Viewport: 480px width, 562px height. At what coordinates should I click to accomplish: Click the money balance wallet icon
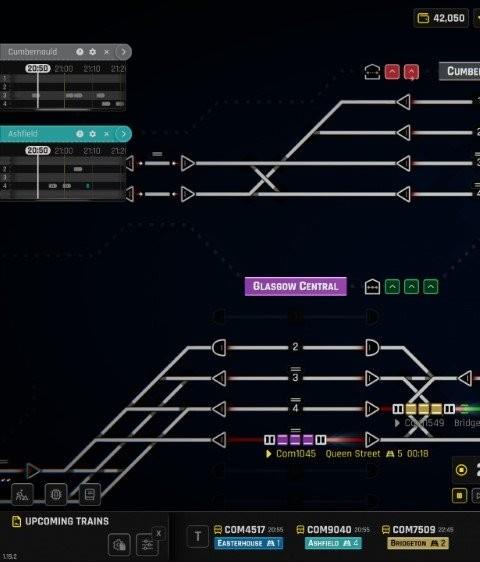point(423,18)
